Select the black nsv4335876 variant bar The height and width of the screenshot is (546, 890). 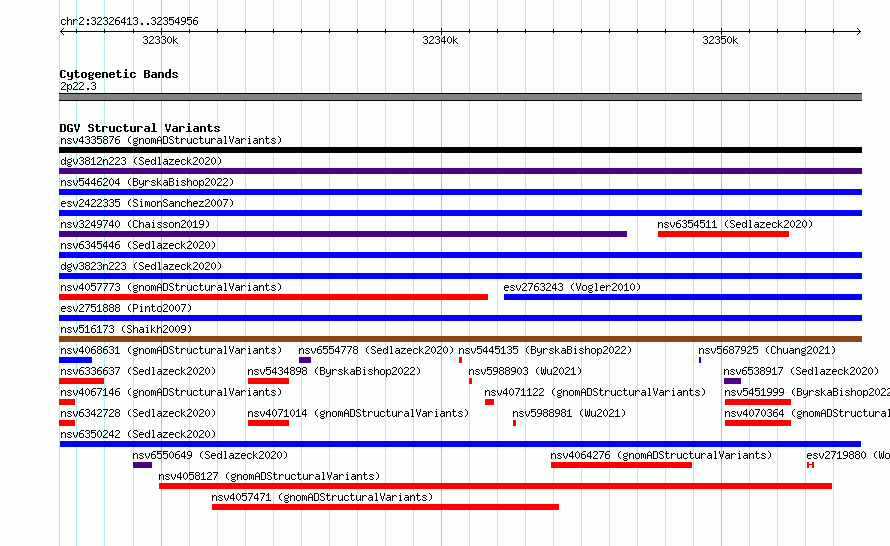tap(460, 150)
